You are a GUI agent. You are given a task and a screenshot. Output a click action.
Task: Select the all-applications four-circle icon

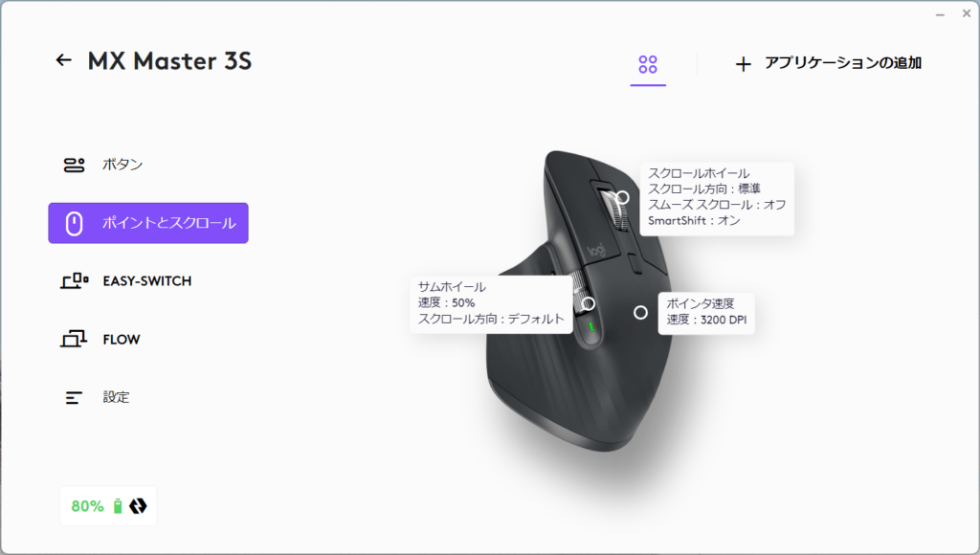(648, 64)
